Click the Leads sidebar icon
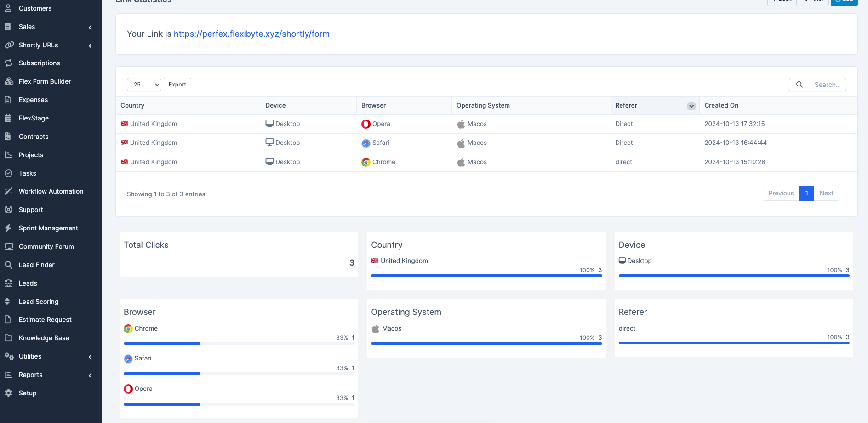 (8, 283)
